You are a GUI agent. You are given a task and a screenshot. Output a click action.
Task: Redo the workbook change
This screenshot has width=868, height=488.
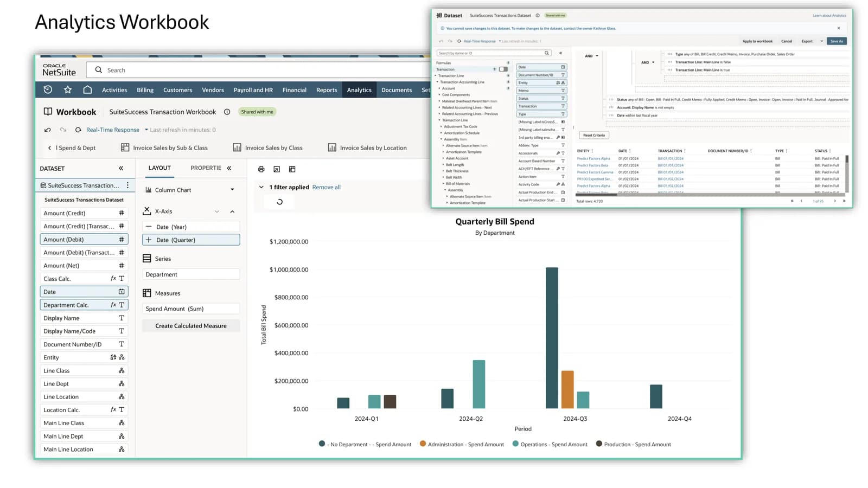[63, 130]
